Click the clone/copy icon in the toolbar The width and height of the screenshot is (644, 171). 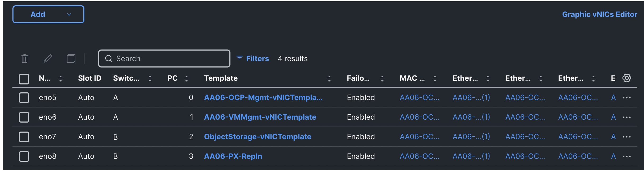tap(71, 58)
